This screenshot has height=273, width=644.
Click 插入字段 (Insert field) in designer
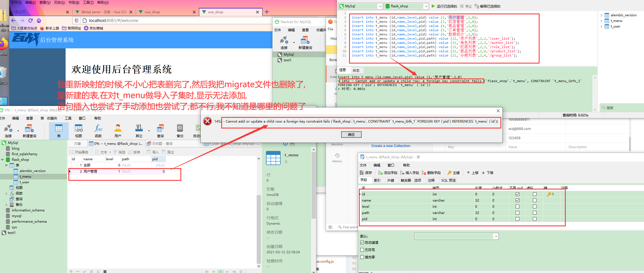coord(410,173)
